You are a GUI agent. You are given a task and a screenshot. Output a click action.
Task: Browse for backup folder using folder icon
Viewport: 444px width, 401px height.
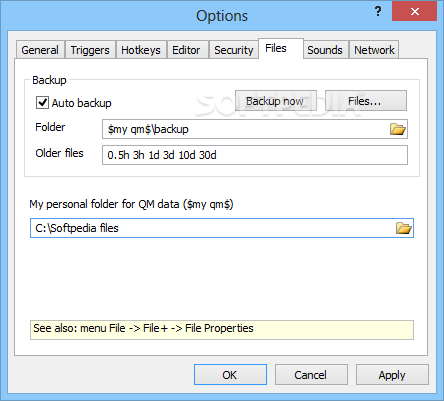(397, 129)
